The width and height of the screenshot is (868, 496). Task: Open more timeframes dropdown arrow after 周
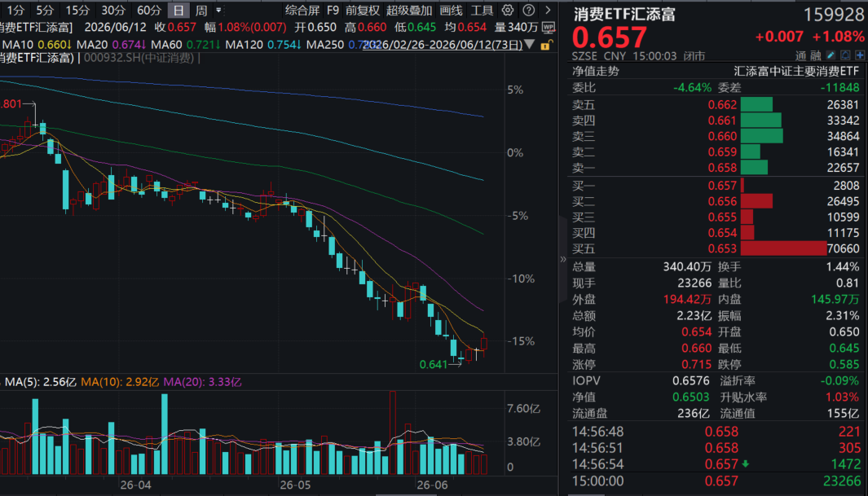[x=218, y=10]
